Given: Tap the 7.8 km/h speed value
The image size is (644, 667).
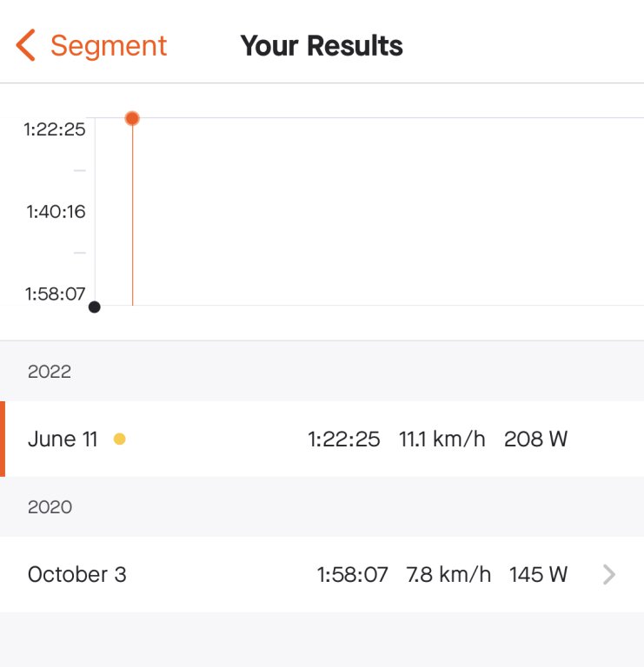Looking at the screenshot, I should (448, 575).
